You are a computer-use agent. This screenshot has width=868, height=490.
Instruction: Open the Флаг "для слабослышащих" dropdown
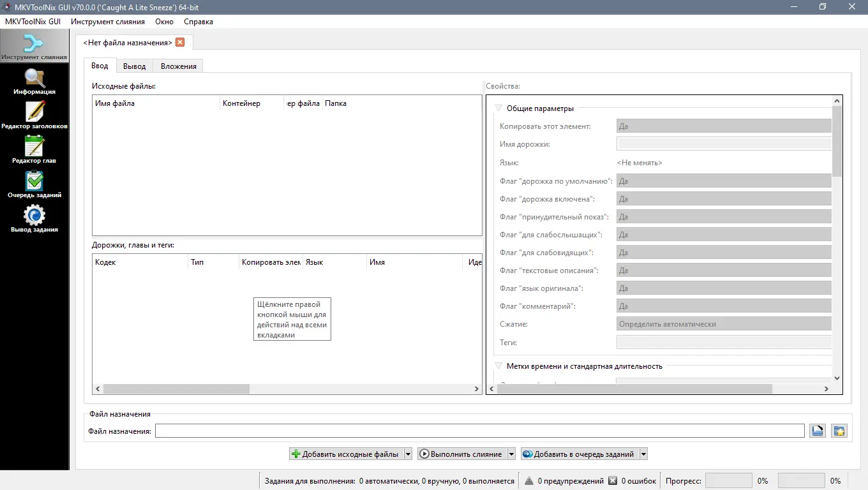[724, 235]
